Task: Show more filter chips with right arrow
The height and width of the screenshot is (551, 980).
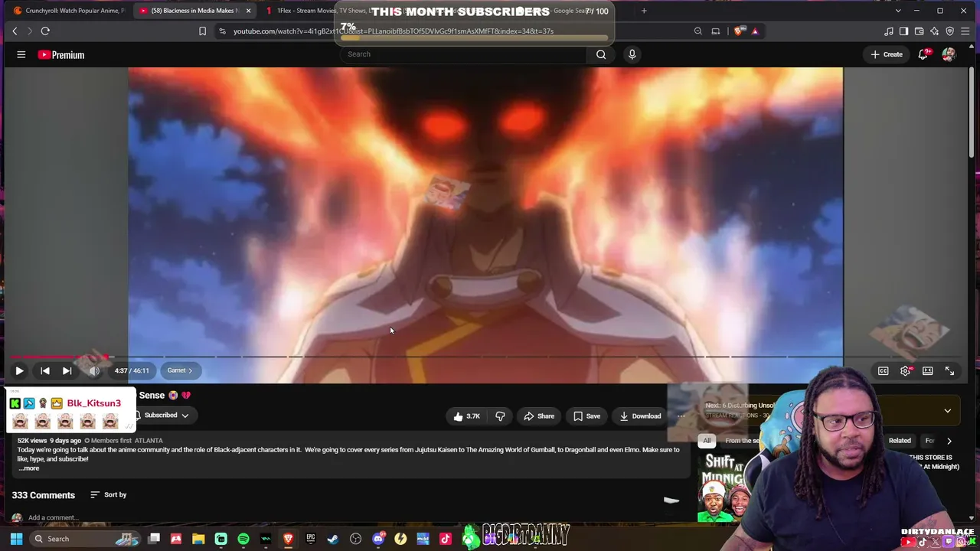Action: [x=949, y=441]
